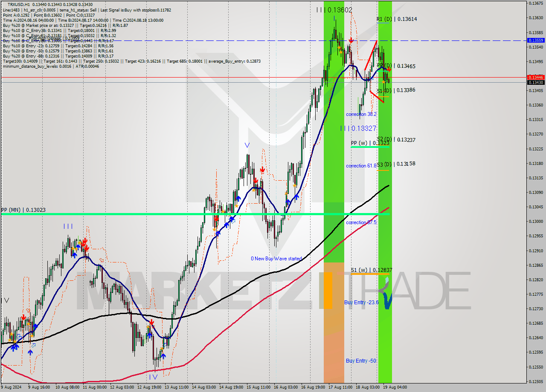546x392 pixels.
Task: Click the red down arrow near 15 Aug 11:00
Action: 262,170
